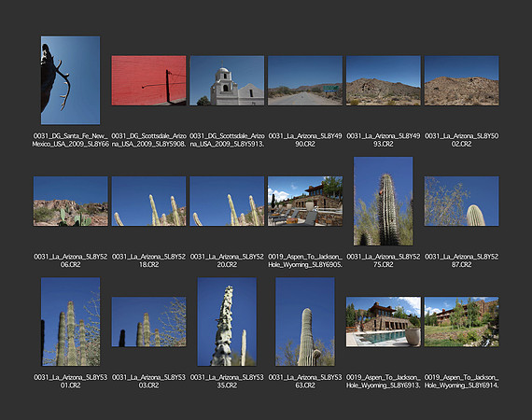Select the single saguaro thumbnail 5L8Y5363
The width and height of the screenshot is (532, 420).
point(305,322)
